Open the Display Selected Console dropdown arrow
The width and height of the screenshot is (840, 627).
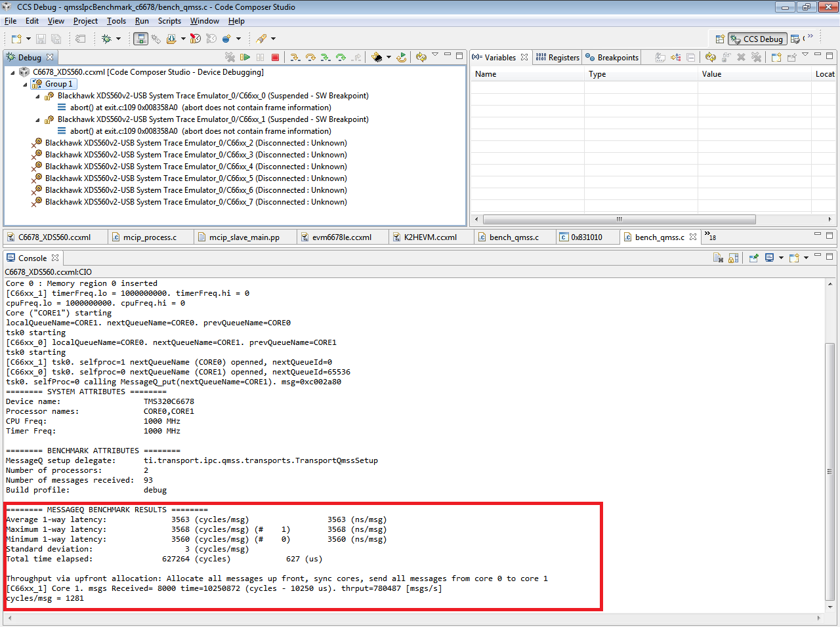781,257
